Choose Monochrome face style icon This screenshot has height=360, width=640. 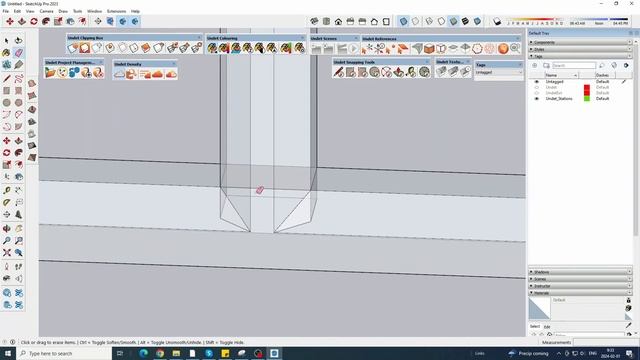tap(477, 21)
